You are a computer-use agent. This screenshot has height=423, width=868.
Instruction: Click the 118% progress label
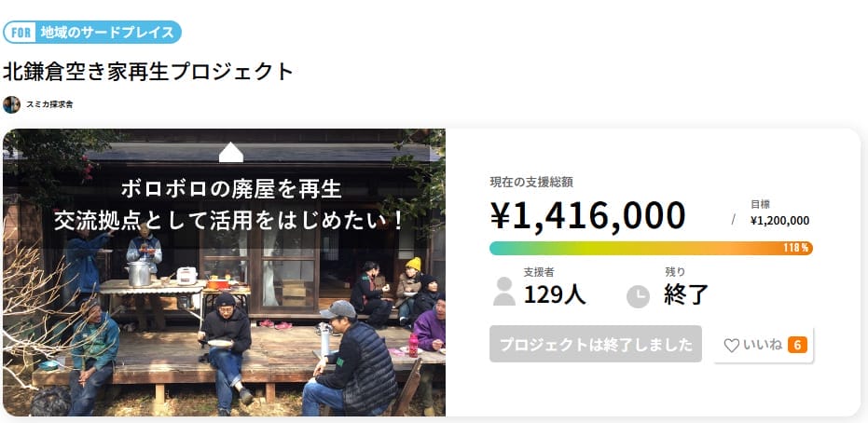(796, 248)
